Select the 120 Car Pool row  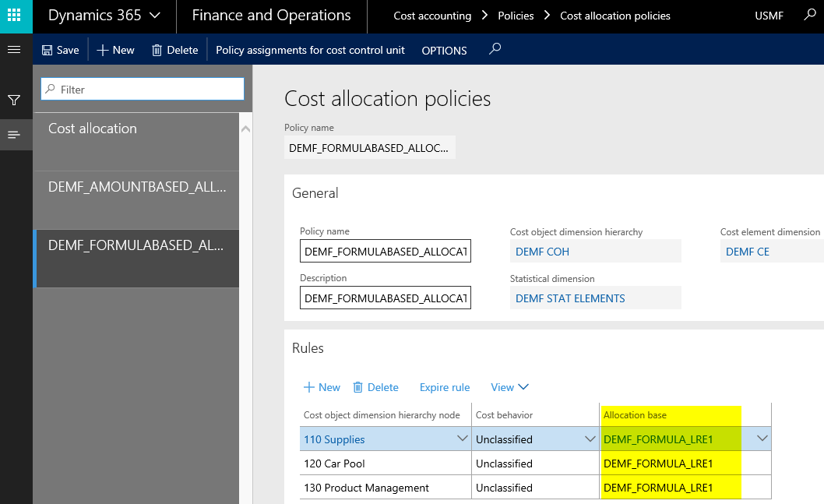point(334,463)
